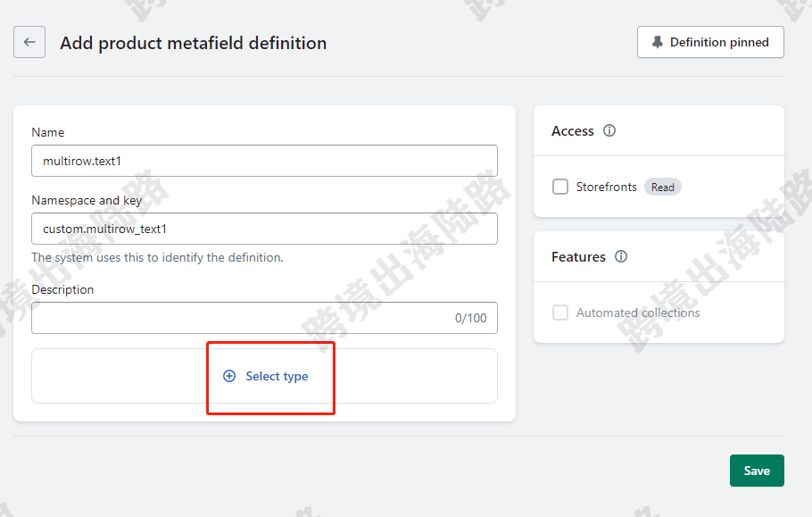This screenshot has height=517, width=812.
Task: Go back using the left arrow button
Action: pos(29,42)
